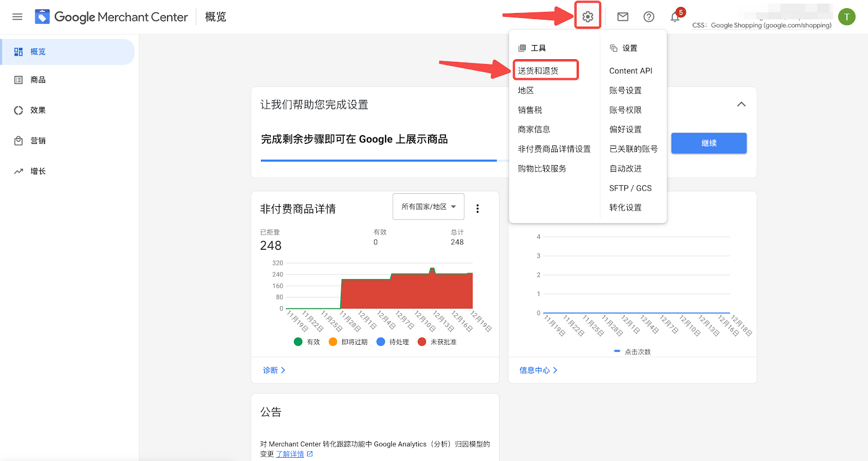Select 购物比较服务 menu item
This screenshot has height=461, width=868.
542,168
